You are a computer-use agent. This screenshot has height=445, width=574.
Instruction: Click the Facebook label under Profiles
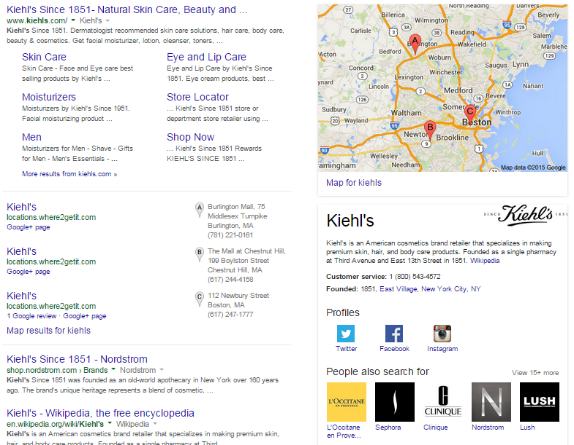tap(394, 349)
